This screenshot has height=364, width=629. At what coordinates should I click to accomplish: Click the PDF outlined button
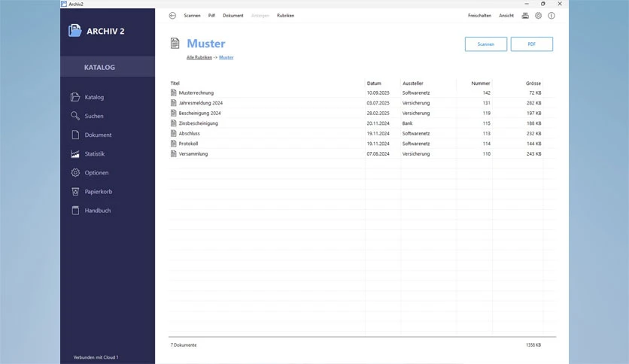point(531,44)
